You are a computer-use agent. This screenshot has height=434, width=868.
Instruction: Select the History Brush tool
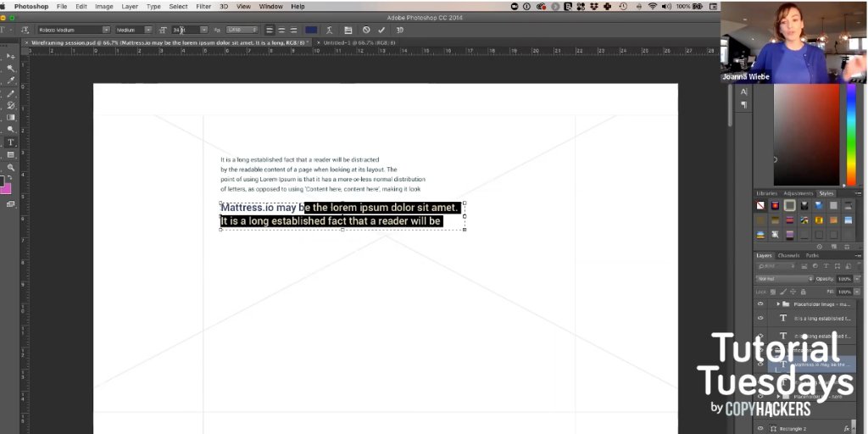(10, 105)
